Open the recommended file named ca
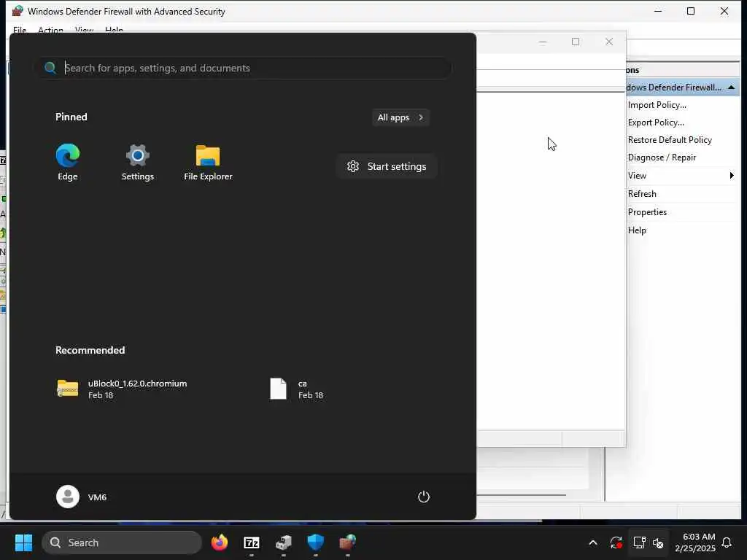The image size is (747, 560). pos(296,389)
